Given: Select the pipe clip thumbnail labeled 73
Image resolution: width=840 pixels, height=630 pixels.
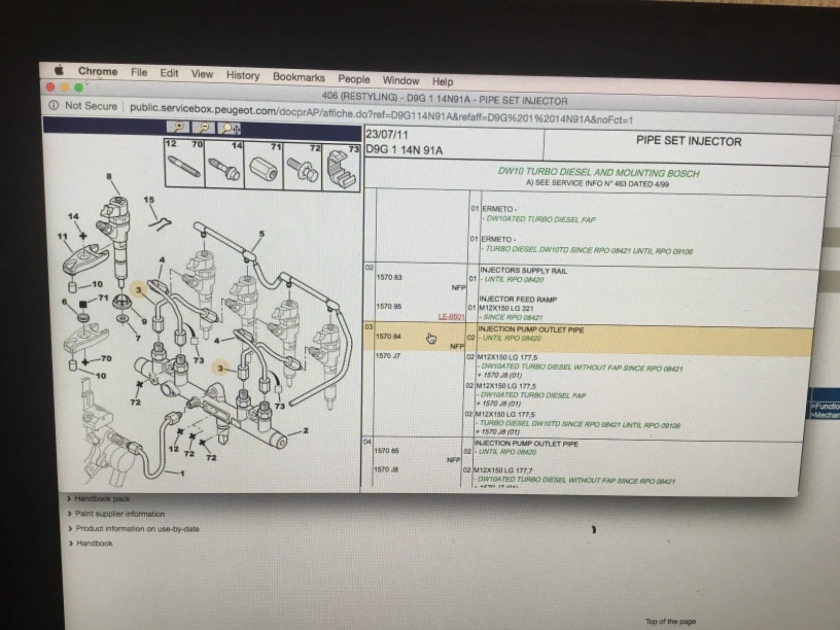Looking at the screenshot, I should click(x=341, y=167).
